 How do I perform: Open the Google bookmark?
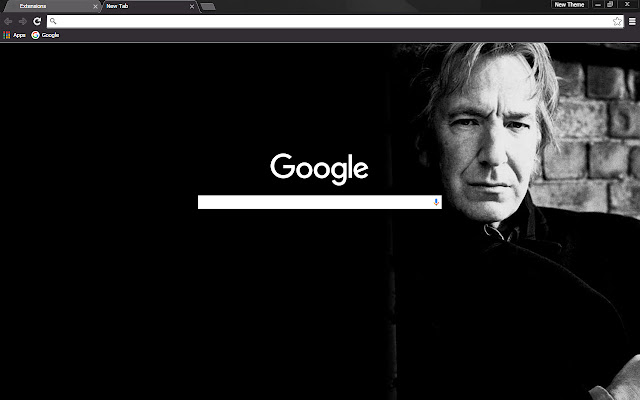click(x=46, y=35)
